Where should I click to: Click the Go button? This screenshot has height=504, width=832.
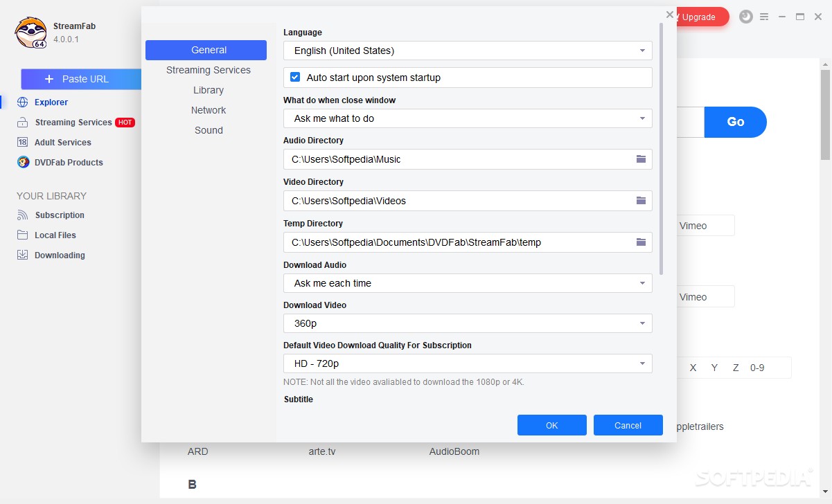click(736, 122)
